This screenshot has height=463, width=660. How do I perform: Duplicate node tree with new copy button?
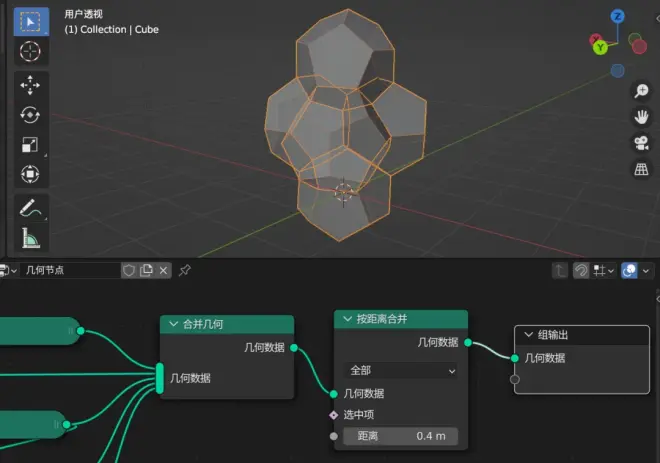click(x=146, y=270)
